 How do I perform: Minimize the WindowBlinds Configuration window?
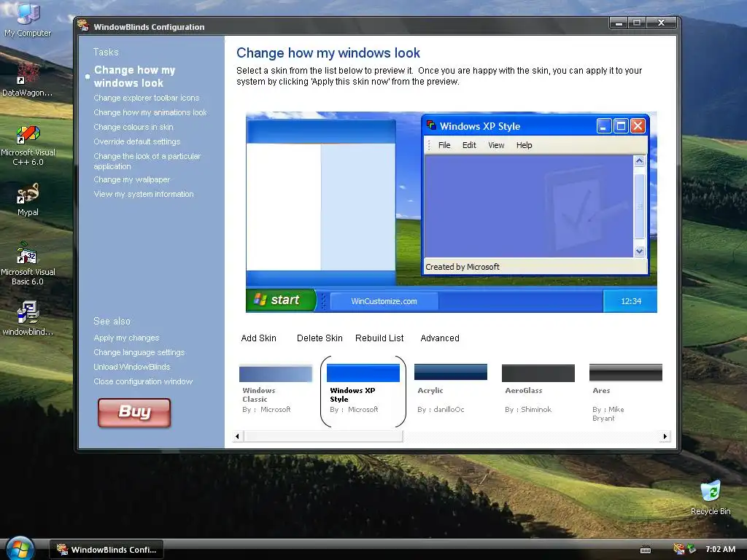pos(619,23)
